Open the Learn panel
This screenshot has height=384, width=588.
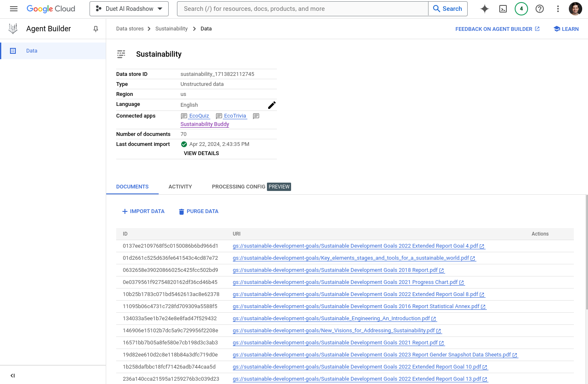coord(566,29)
